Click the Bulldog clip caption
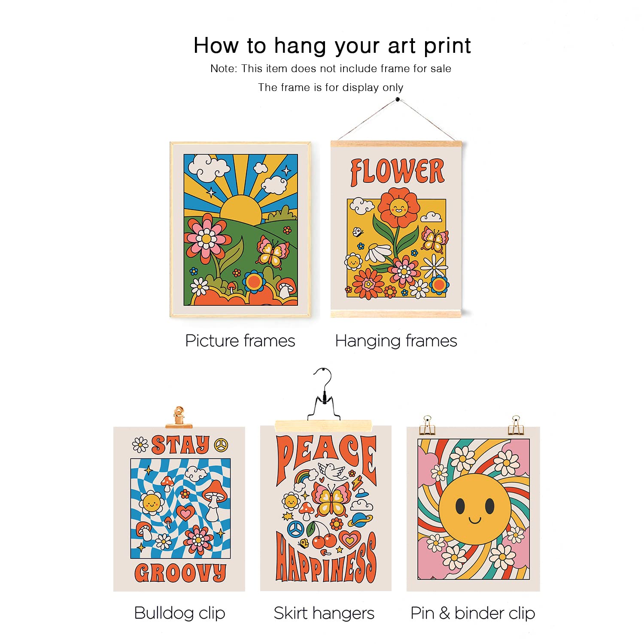The height and width of the screenshot is (644, 644). [179, 613]
